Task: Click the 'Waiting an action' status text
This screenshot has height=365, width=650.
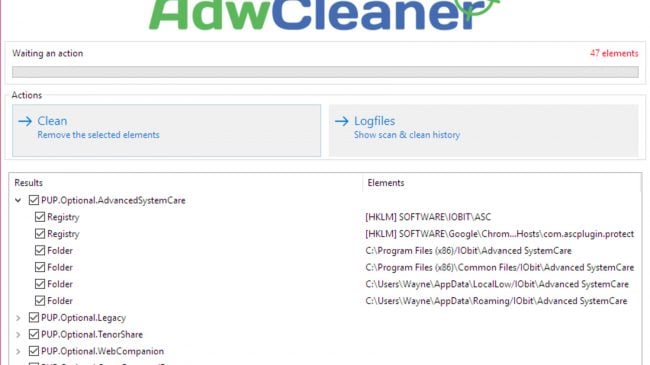Action: click(48, 53)
